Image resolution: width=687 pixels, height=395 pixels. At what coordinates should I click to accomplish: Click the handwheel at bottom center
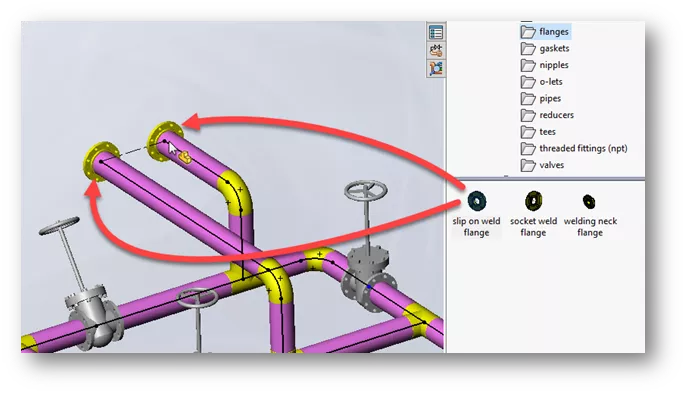click(x=198, y=297)
